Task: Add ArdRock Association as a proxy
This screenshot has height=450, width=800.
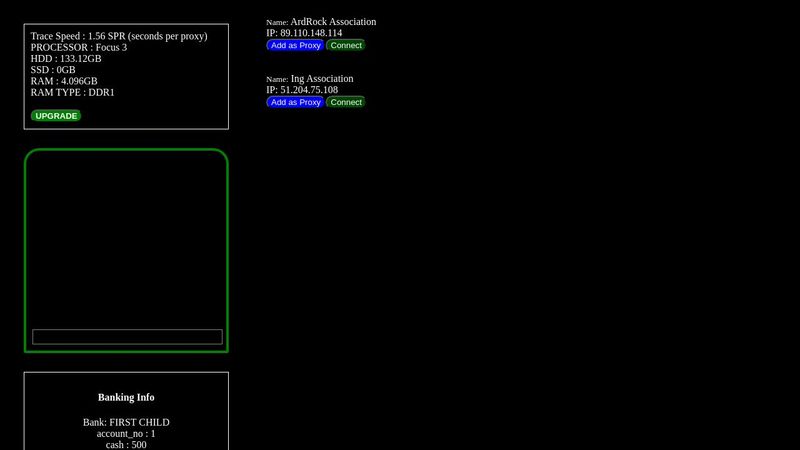Action: [x=295, y=45]
